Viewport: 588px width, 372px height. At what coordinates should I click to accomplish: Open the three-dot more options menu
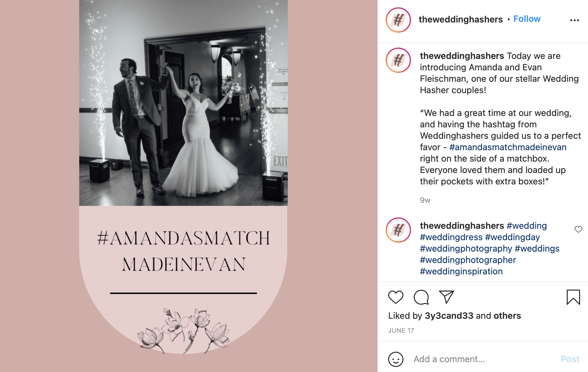[x=574, y=20]
